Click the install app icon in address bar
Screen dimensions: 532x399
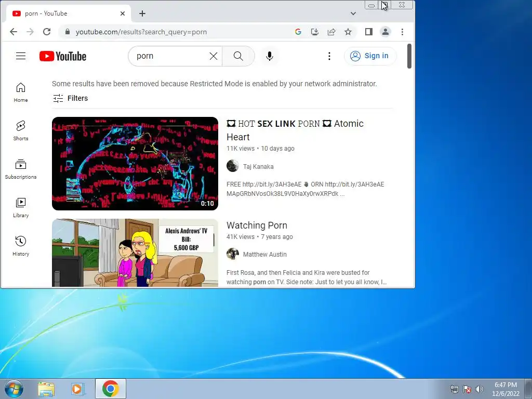pos(315,32)
